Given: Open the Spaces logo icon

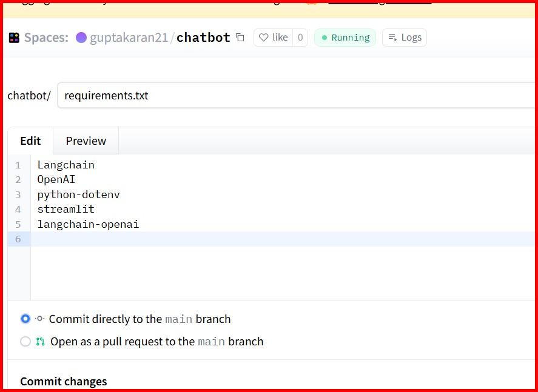Looking at the screenshot, I should pyautogui.click(x=14, y=38).
